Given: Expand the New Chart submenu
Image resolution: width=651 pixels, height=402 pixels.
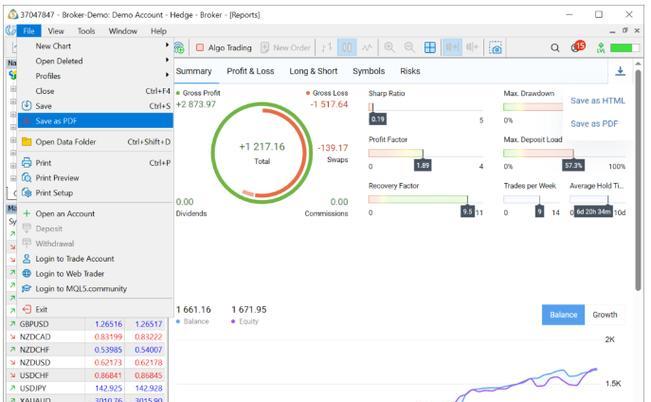Looking at the screenshot, I should [x=95, y=46].
